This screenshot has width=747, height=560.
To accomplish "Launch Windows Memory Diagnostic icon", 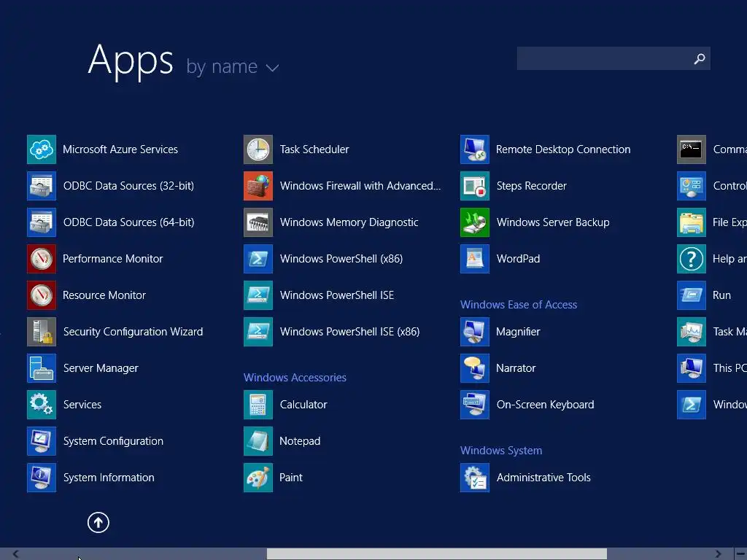I will tap(258, 222).
